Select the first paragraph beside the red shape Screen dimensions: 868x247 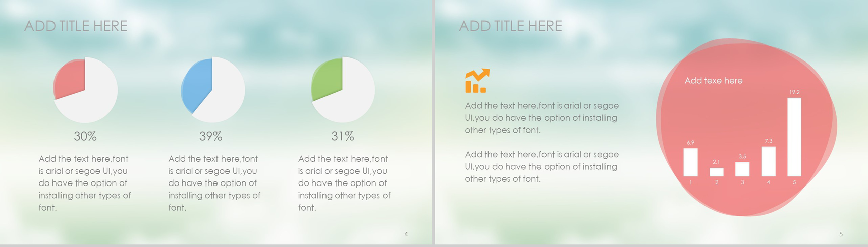click(542, 118)
